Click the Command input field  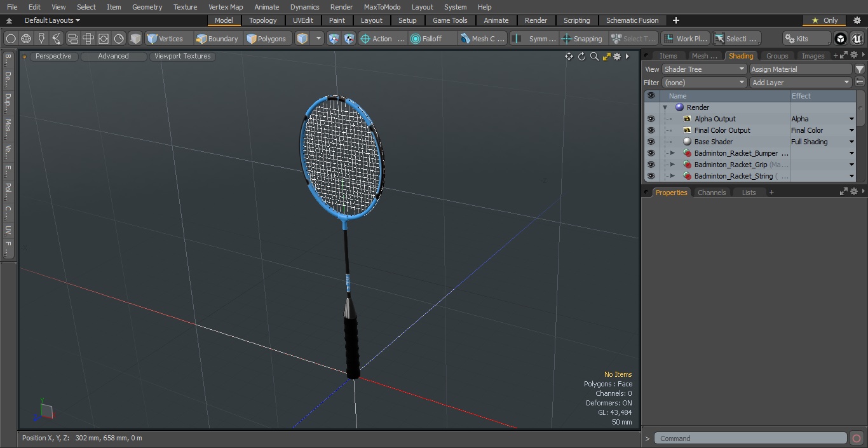[x=750, y=438]
